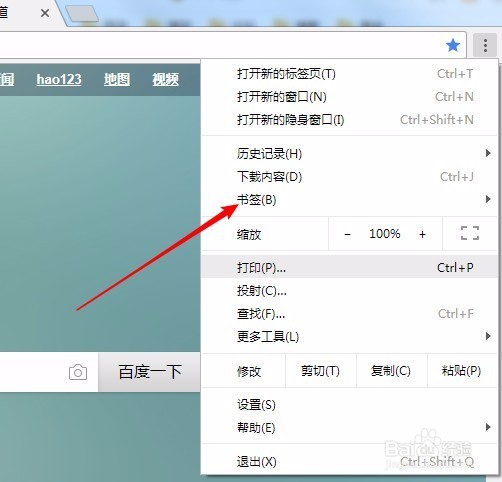
Task: Open the hao123 link
Action: (x=59, y=79)
